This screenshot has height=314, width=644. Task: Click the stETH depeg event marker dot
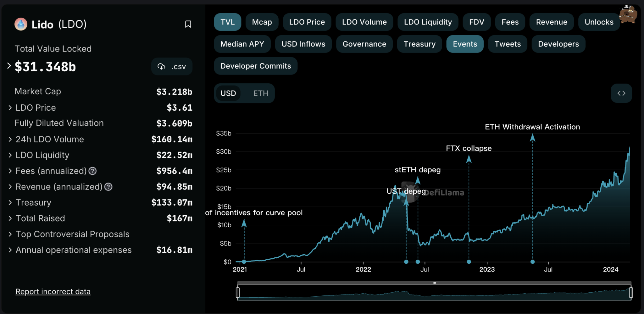418,262
